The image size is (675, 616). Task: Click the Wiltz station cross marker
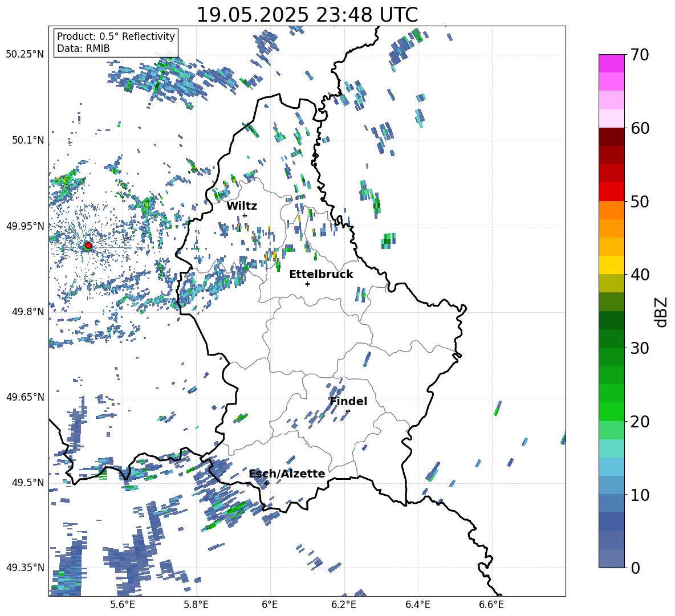[245, 215]
